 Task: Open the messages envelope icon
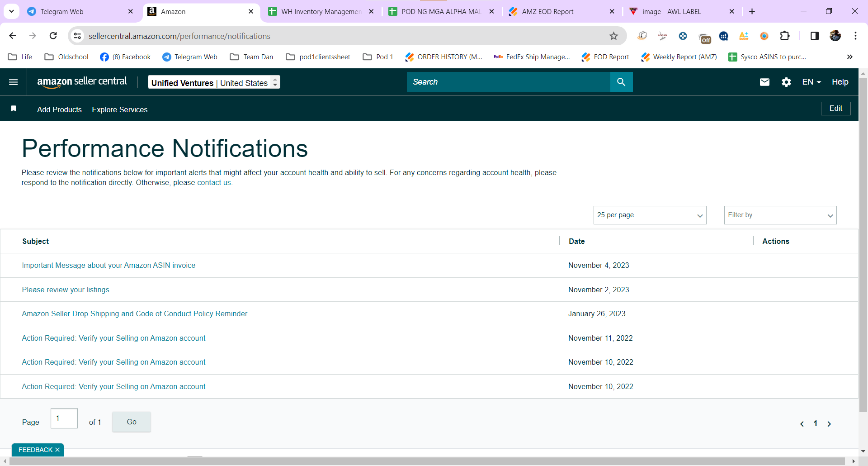click(764, 82)
